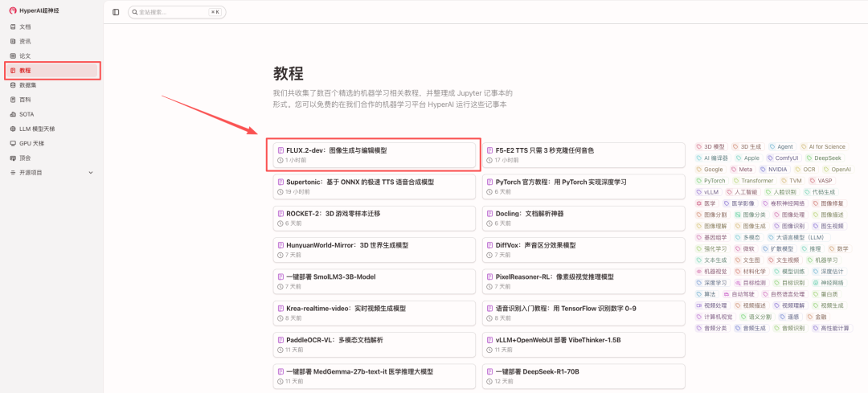
Task: Open GPU 天梯 page
Action: tap(51, 143)
